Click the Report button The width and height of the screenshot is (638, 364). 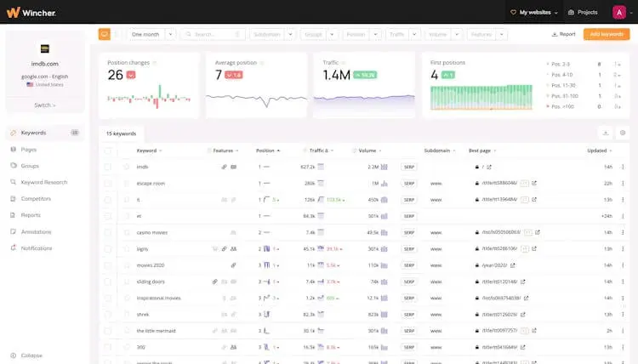[x=563, y=34]
